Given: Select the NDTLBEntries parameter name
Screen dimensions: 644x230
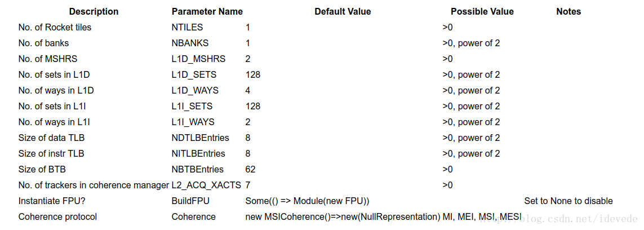Looking at the screenshot, I should click(200, 138).
